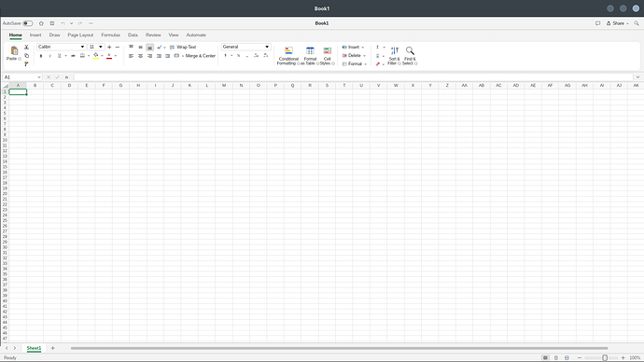
Task: Click the Save icon in quick access toolbar
Action: pyautogui.click(x=52, y=23)
